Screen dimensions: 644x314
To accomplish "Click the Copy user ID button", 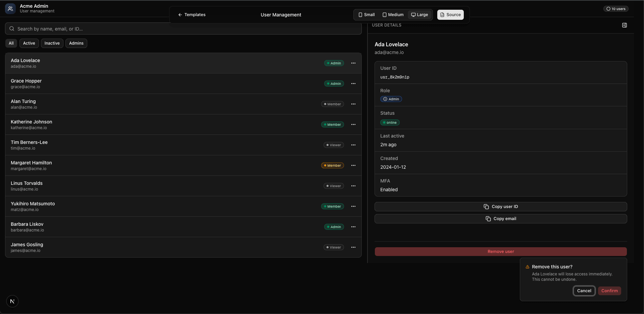I will point(501,207).
